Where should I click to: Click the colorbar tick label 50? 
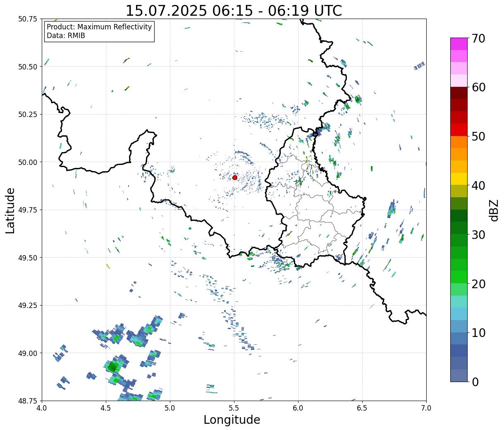click(479, 136)
